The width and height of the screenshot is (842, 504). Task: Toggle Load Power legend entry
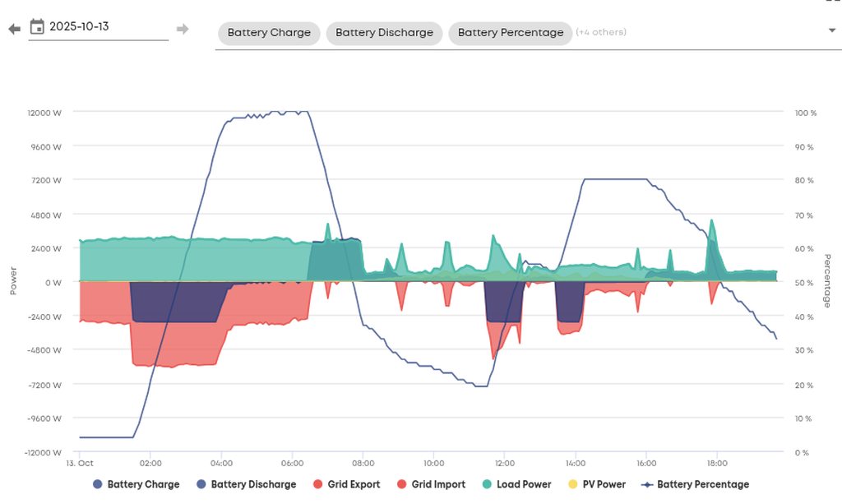524,484
